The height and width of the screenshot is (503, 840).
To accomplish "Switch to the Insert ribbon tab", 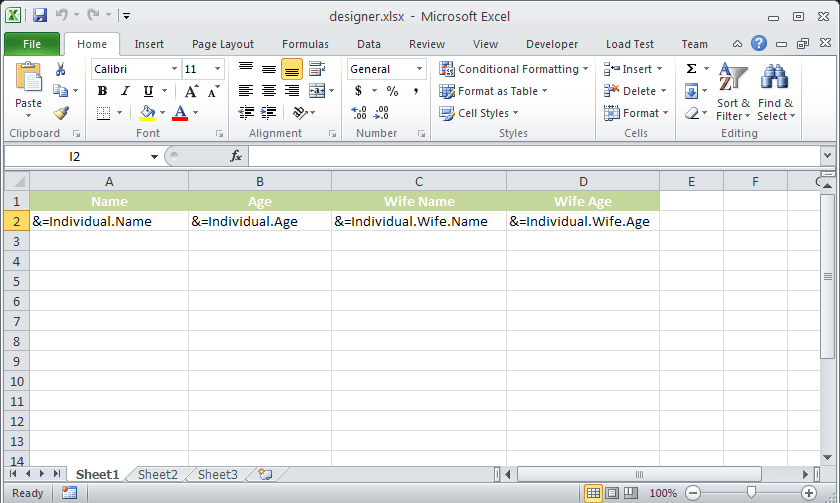I will (x=149, y=44).
